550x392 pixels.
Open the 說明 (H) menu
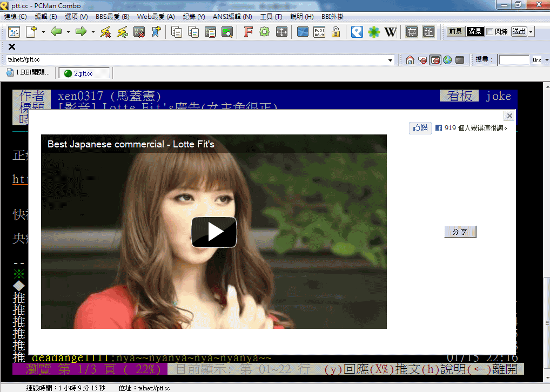[301, 17]
